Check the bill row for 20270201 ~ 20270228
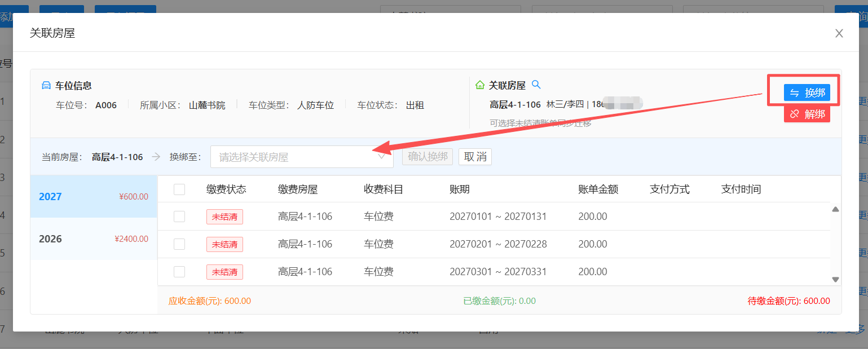 pyautogui.click(x=179, y=244)
